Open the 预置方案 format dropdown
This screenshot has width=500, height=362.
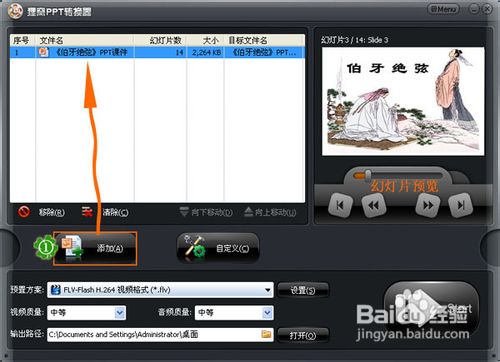(268, 290)
